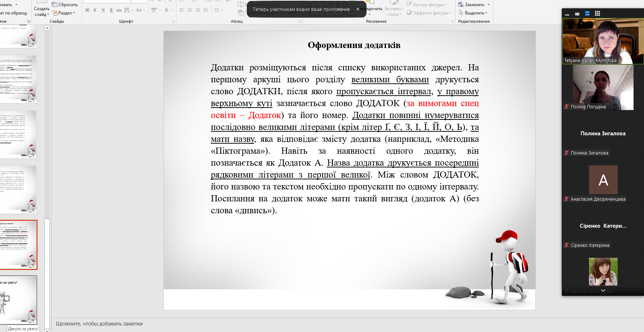Open the Выделить selection dropdown
Screen dimensions: 644x332
[473, 13]
